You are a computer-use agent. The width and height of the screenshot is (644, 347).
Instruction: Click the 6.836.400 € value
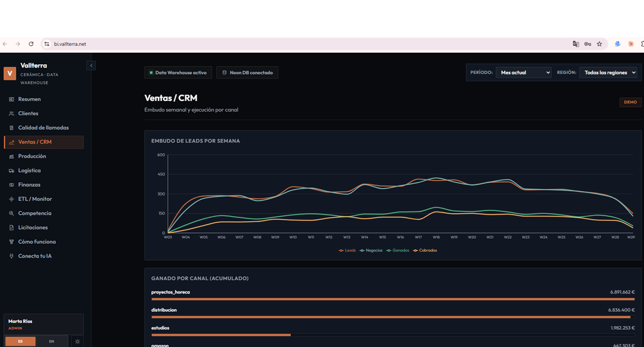point(622,310)
